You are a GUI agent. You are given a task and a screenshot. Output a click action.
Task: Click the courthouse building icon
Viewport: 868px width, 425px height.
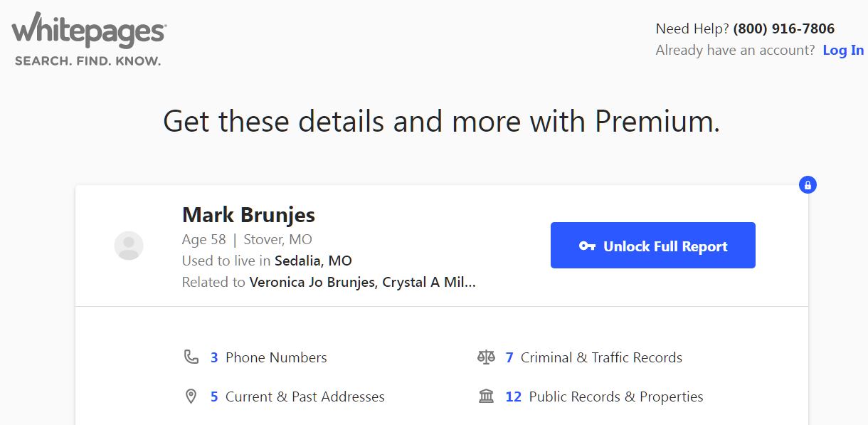coord(486,397)
